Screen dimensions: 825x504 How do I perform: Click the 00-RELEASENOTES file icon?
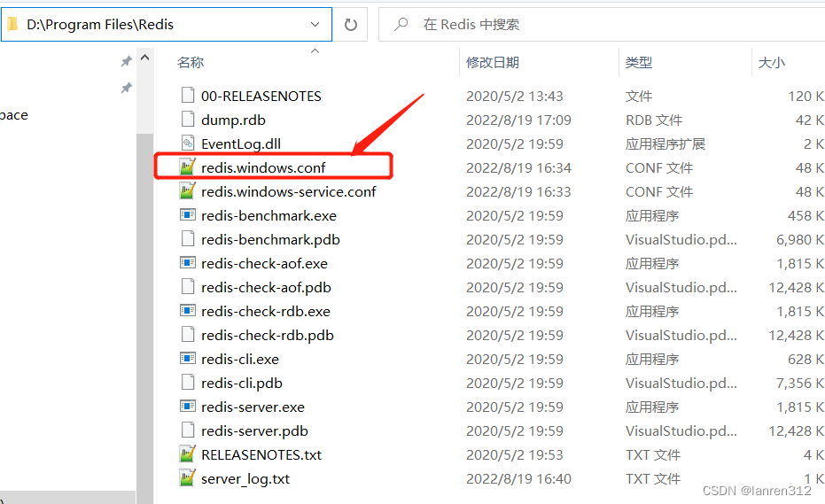click(x=187, y=96)
